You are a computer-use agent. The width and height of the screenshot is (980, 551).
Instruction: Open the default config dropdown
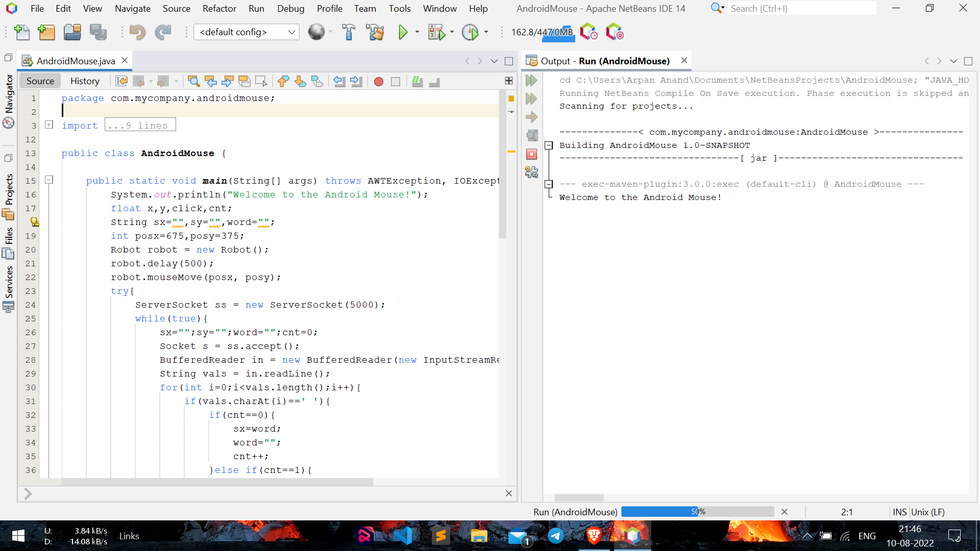pyautogui.click(x=247, y=32)
